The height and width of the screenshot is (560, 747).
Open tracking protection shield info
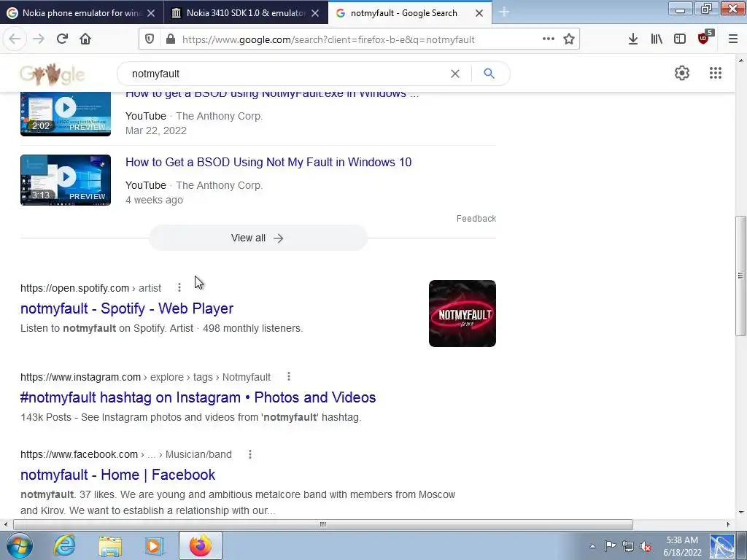click(x=150, y=39)
